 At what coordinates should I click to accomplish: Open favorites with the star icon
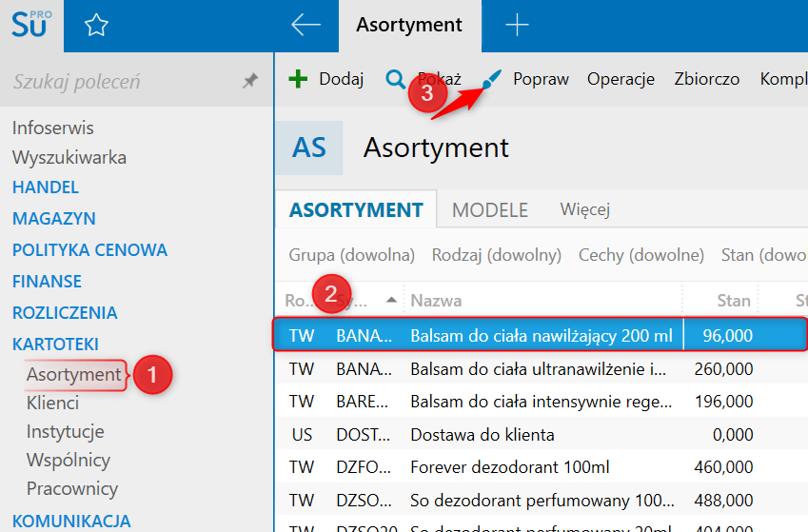(96, 25)
